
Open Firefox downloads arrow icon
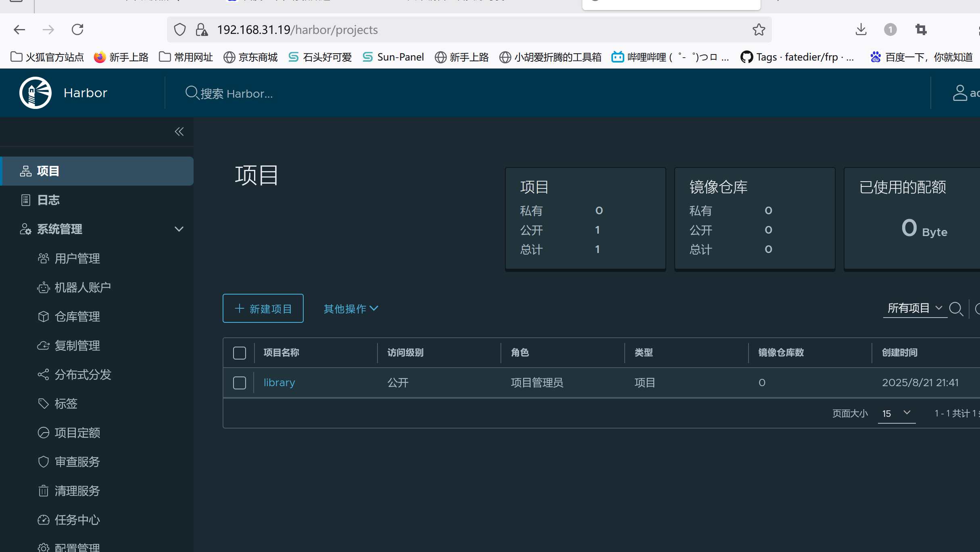click(x=861, y=29)
